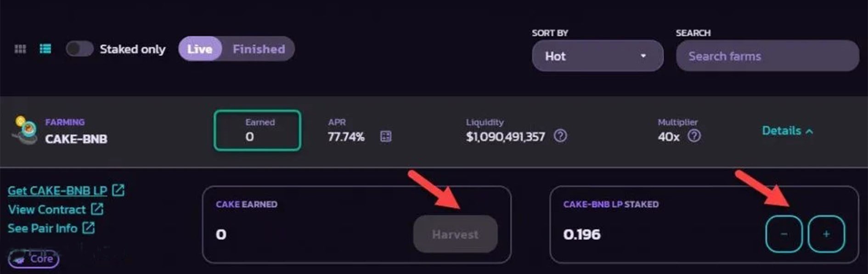868x274 pixels.
Task: Stake more LP with the plus button
Action: pos(826,234)
